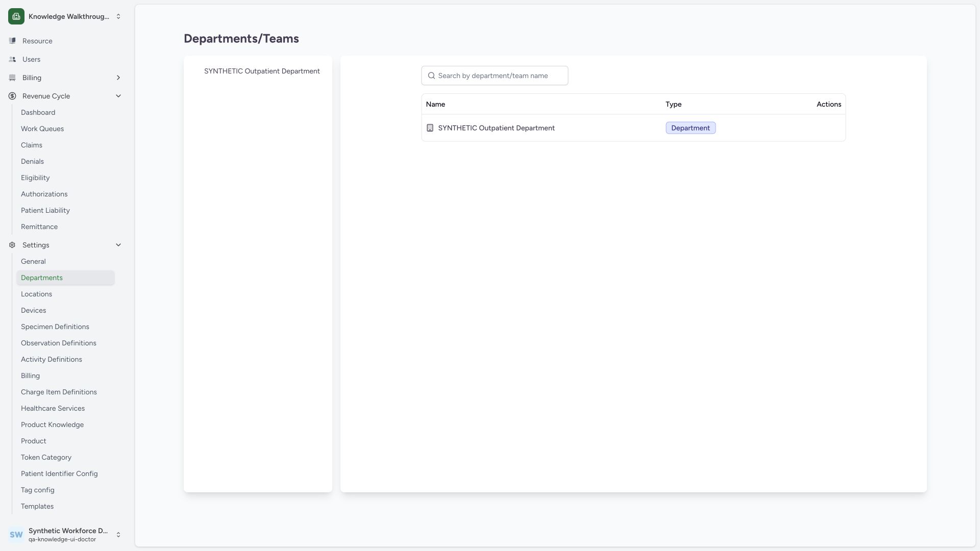Open Healthcare Services settings
The height and width of the screenshot is (551, 980).
click(53, 408)
